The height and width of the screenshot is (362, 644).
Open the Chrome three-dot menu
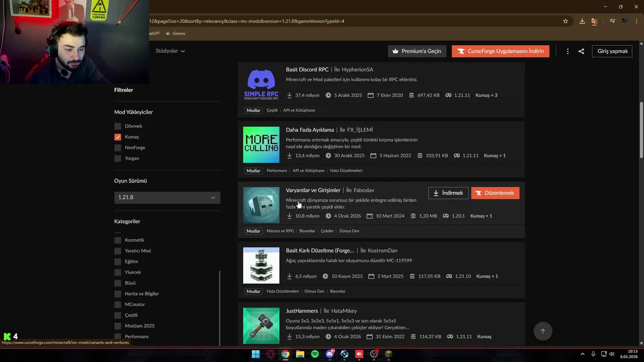tap(636, 21)
